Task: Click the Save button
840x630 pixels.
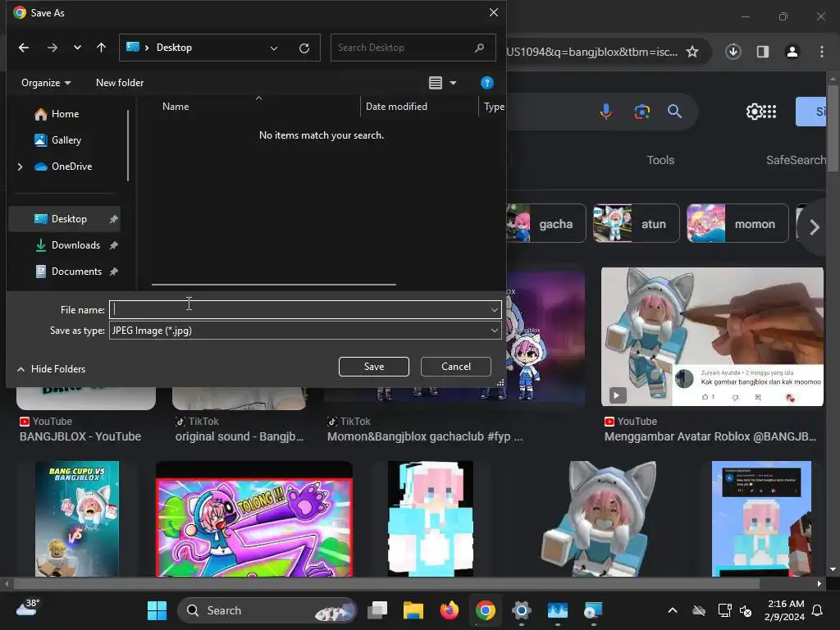Action: 374,367
